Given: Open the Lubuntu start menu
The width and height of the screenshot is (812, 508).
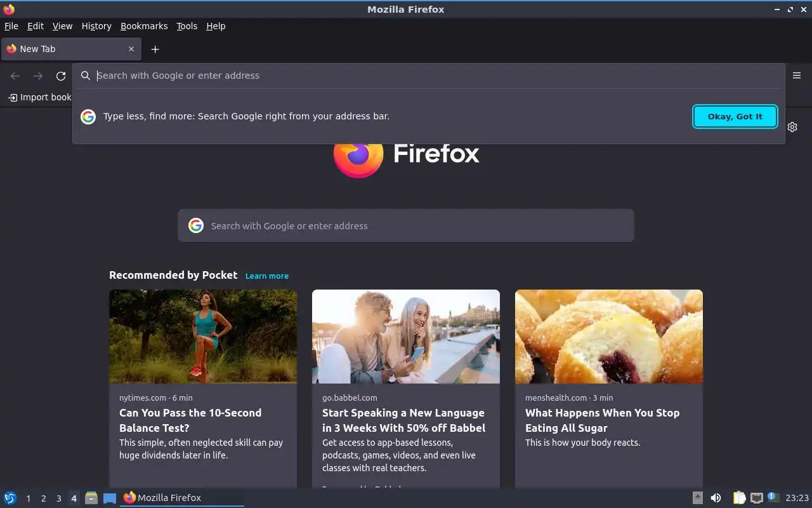Looking at the screenshot, I should click(x=10, y=498).
